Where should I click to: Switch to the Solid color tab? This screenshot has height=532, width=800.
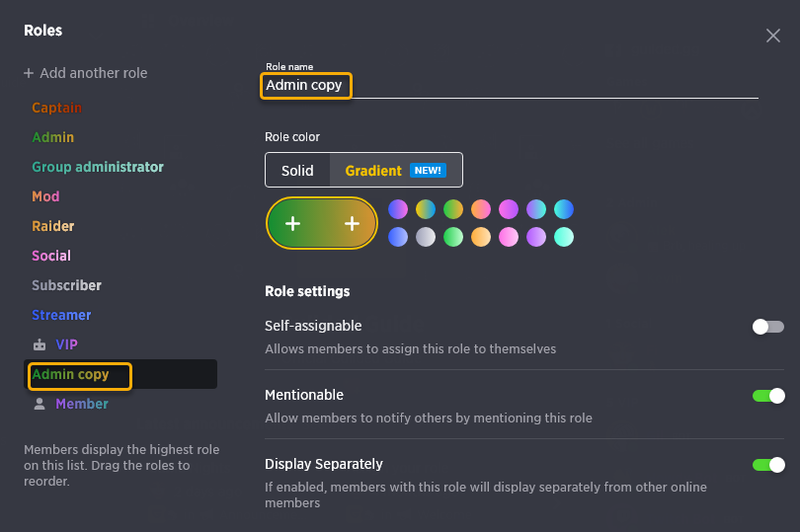pyautogui.click(x=297, y=171)
